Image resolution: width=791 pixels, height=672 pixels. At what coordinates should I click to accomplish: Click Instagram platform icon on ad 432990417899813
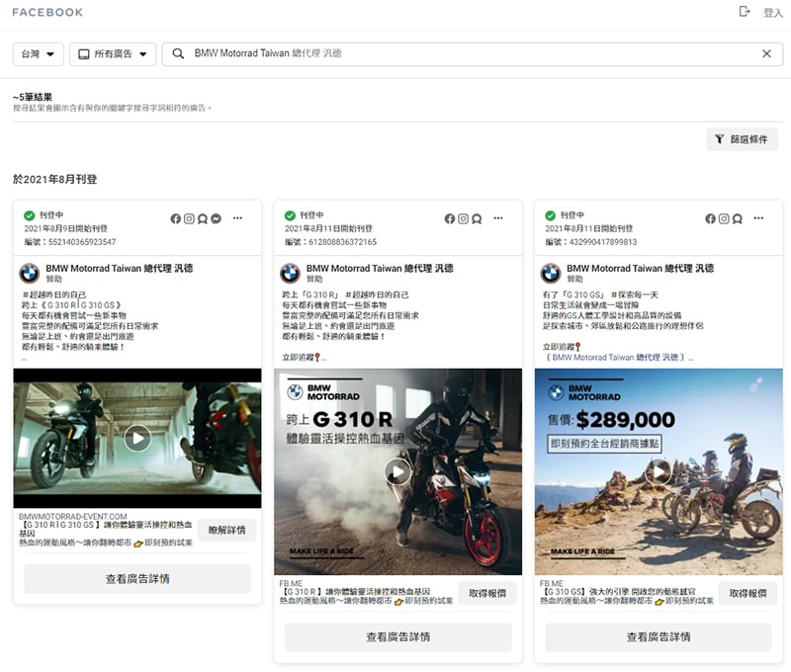724,218
